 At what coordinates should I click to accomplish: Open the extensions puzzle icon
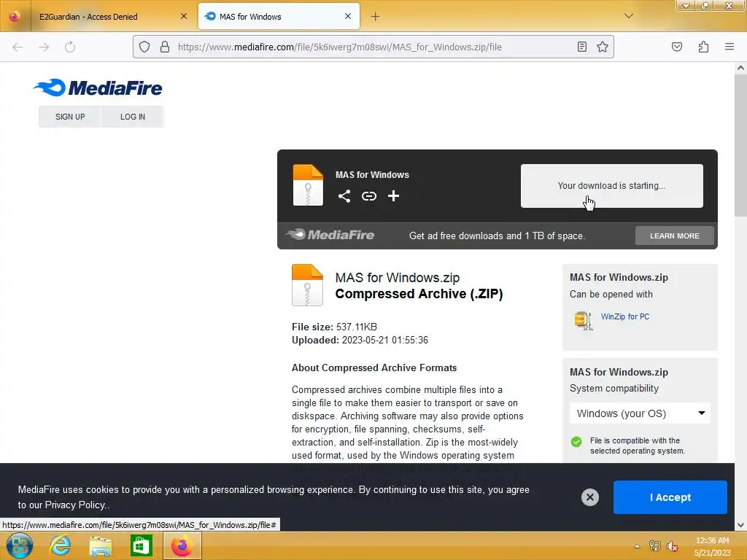pos(703,47)
